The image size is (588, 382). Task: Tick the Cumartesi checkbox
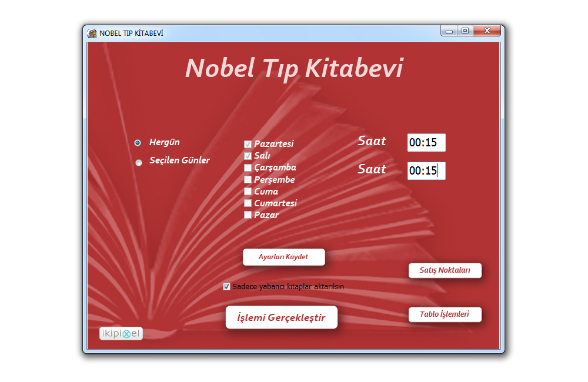pos(248,203)
